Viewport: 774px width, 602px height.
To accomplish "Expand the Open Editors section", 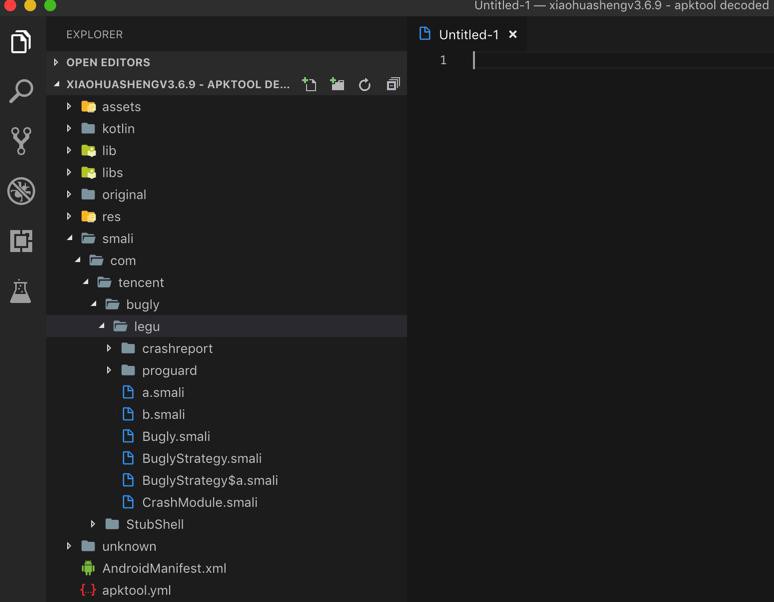I will tap(55, 62).
